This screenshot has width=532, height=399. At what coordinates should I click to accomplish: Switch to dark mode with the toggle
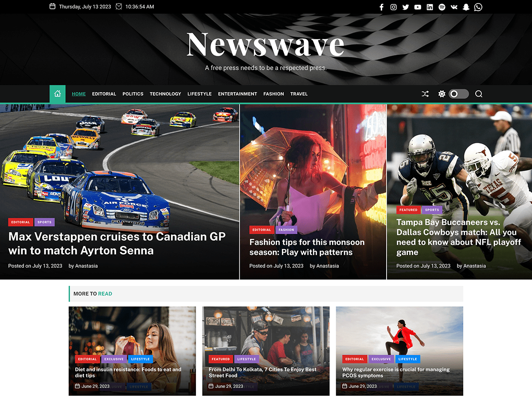[x=459, y=94]
